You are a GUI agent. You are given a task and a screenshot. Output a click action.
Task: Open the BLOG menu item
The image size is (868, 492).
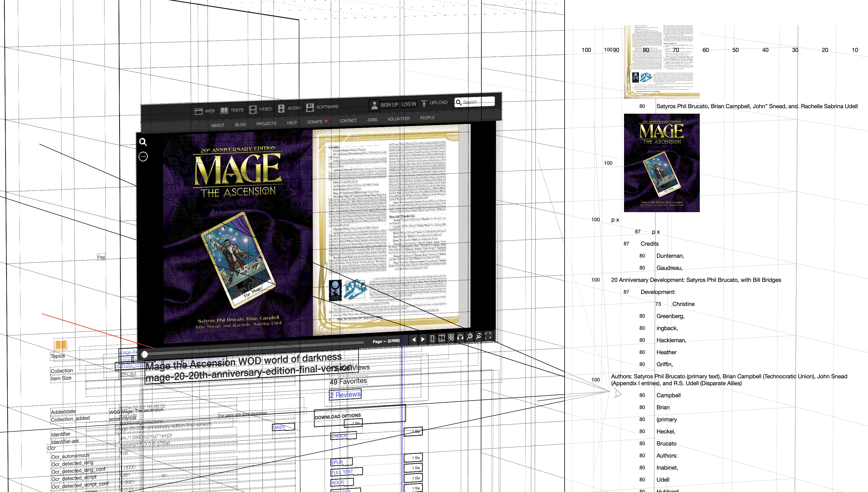coord(240,124)
